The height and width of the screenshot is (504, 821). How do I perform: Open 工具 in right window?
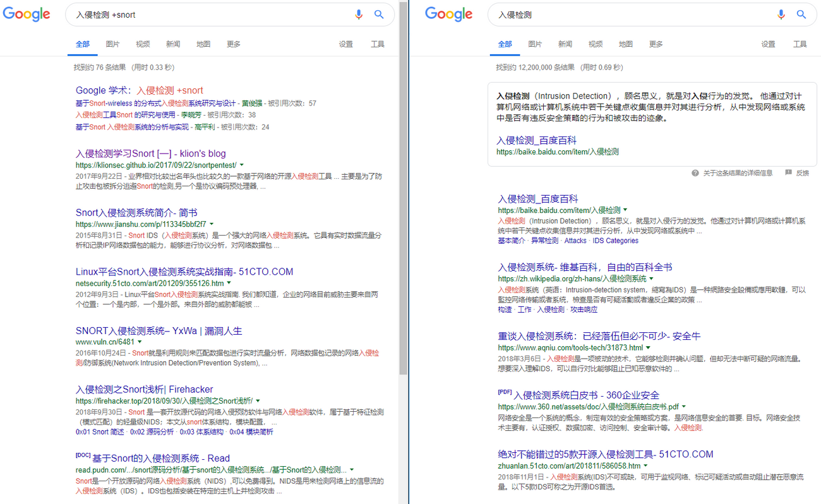pyautogui.click(x=800, y=44)
